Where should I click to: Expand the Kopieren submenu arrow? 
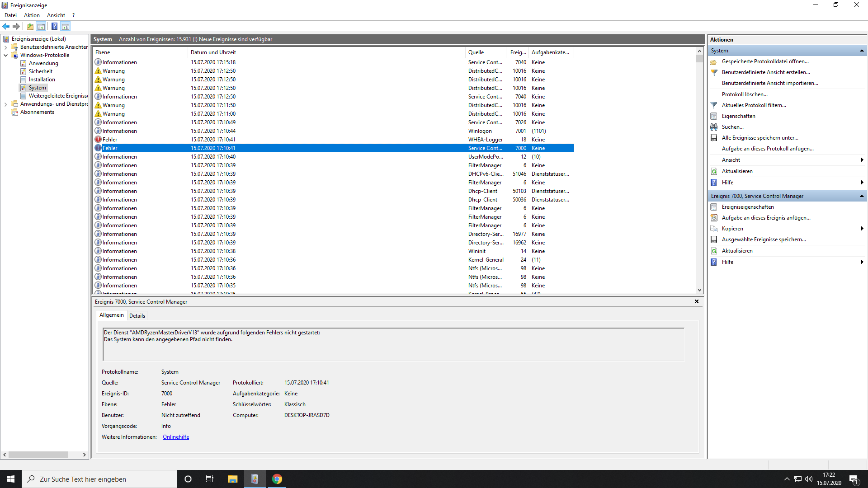coord(862,229)
